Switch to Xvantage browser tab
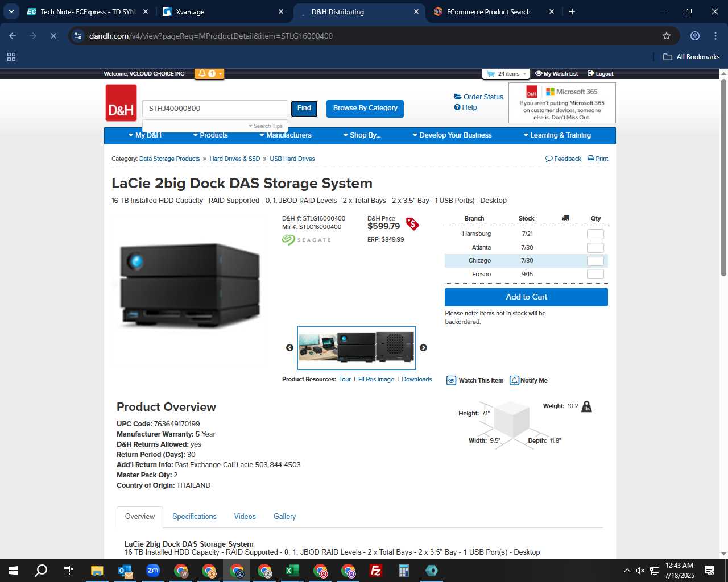This screenshot has height=582, width=728. pyautogui.click(x=223, y=11)
